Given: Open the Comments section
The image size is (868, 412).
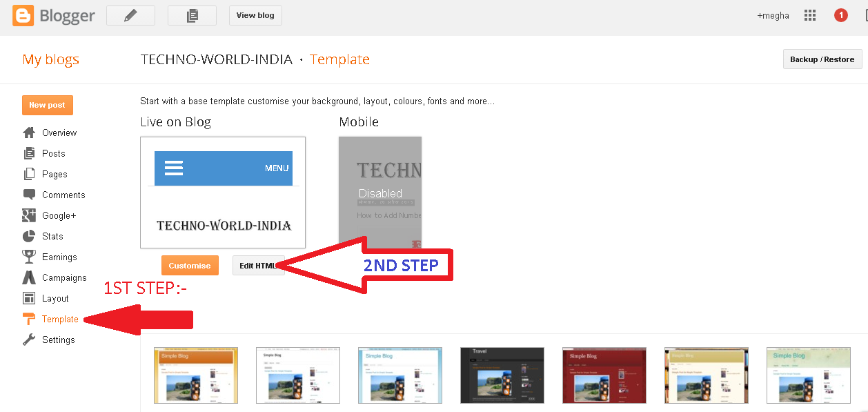Looking at the screenshot, I should (63, 195).
